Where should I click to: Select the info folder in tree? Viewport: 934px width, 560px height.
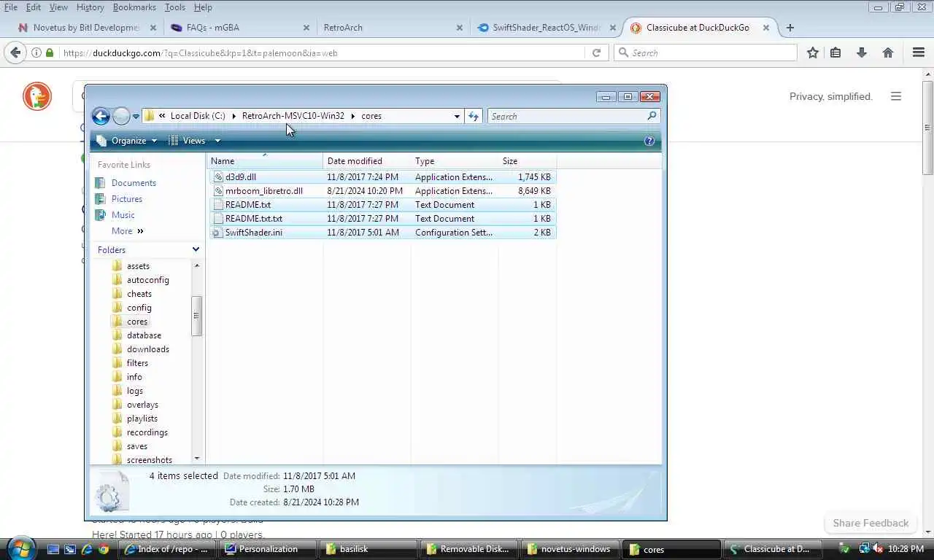tap(134, 377)
